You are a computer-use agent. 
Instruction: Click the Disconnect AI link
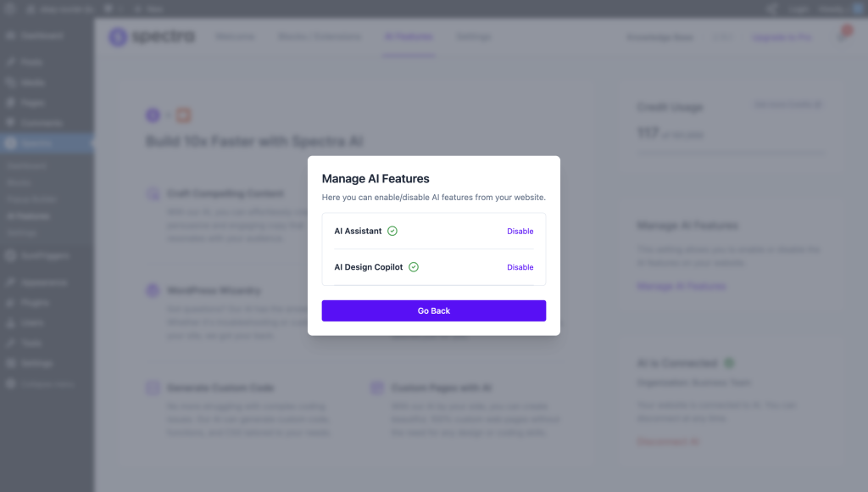point(668,441)
